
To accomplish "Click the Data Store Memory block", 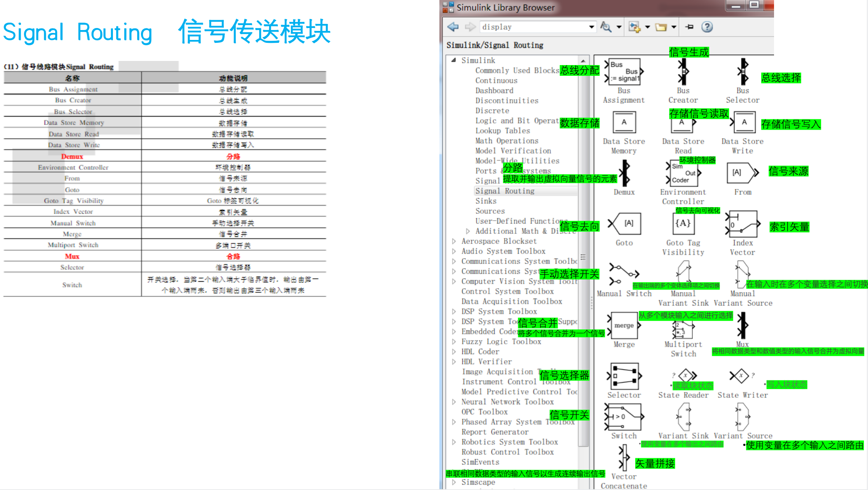I will click(624, 122).
